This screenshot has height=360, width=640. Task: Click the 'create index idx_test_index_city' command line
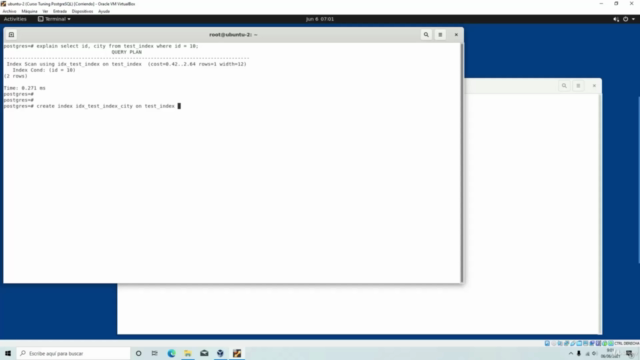click(x=92, y=106)
